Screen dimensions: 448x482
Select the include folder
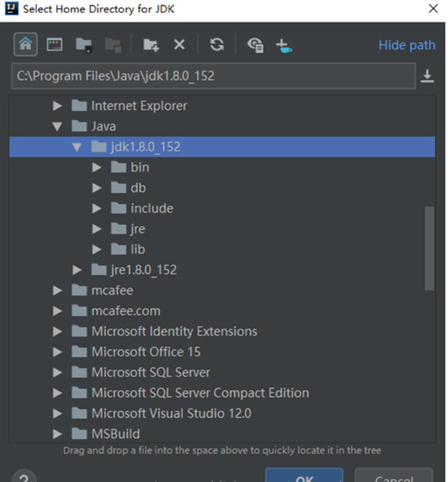pyautogui.click(x=222, y=208)
